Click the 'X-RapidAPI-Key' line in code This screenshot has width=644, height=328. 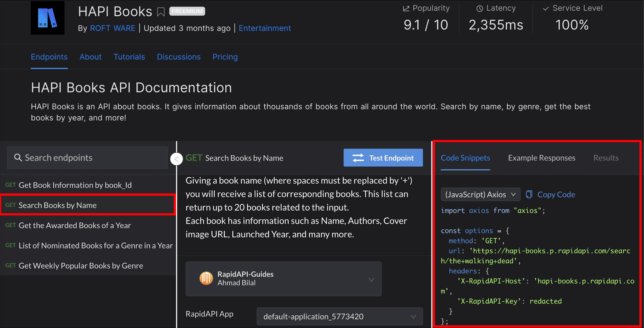509,301
